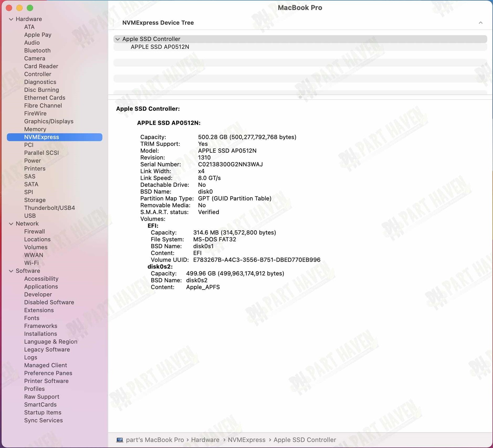Screen dimensions: 493x448
Task: Select APPLE SSD AP0512N in device tree
Action: (160, 47)
